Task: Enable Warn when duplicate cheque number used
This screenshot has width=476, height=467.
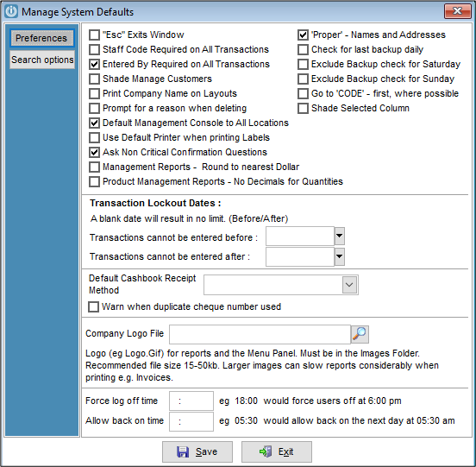Action: (93, 307)
